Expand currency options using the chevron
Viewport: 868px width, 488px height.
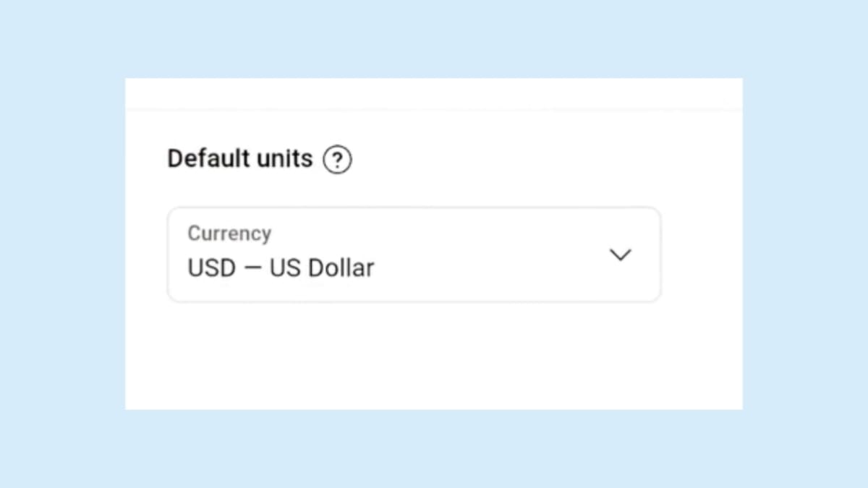pos(620,255)
